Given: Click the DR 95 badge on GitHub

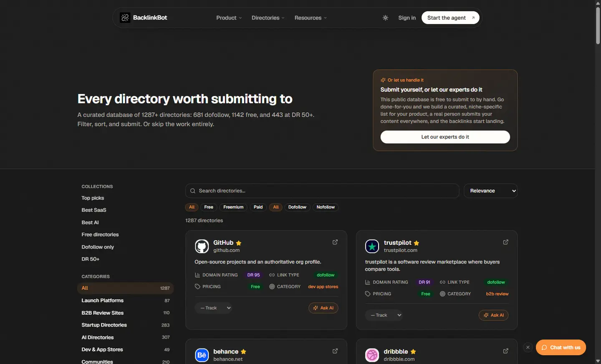Looking at the screenshot, I should [x=253, y=275].
